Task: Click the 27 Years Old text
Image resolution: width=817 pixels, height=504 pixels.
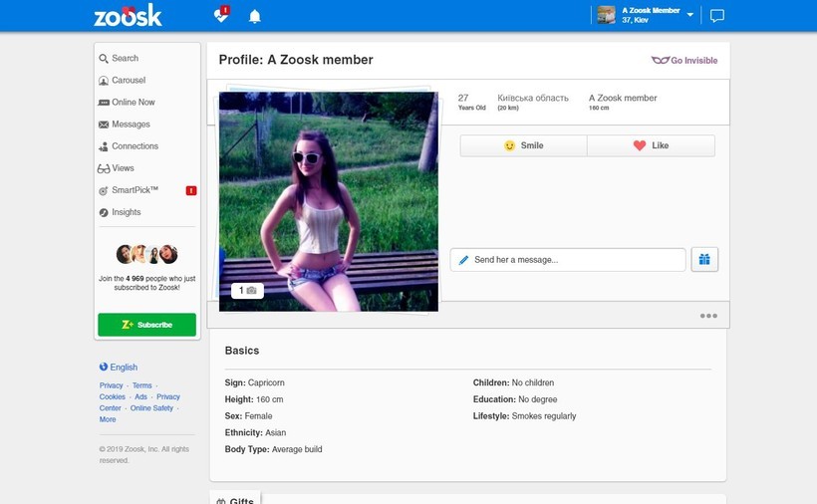Action: click(471, 102)
